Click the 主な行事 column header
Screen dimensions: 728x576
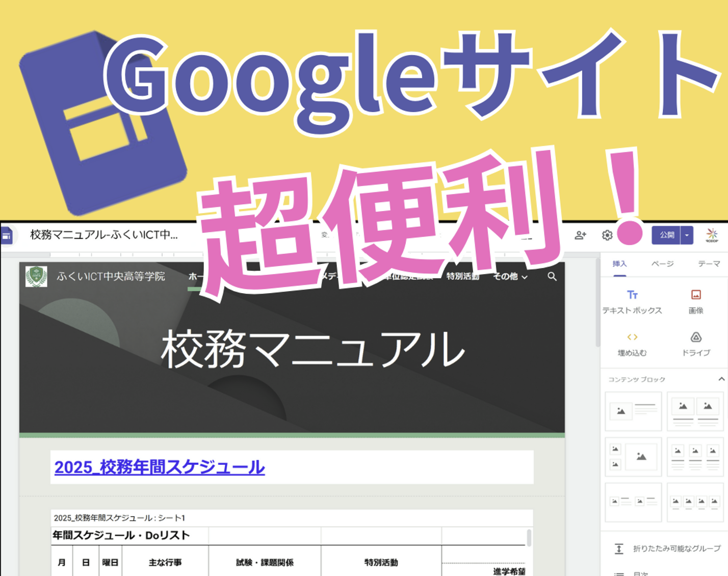point(165,562)
